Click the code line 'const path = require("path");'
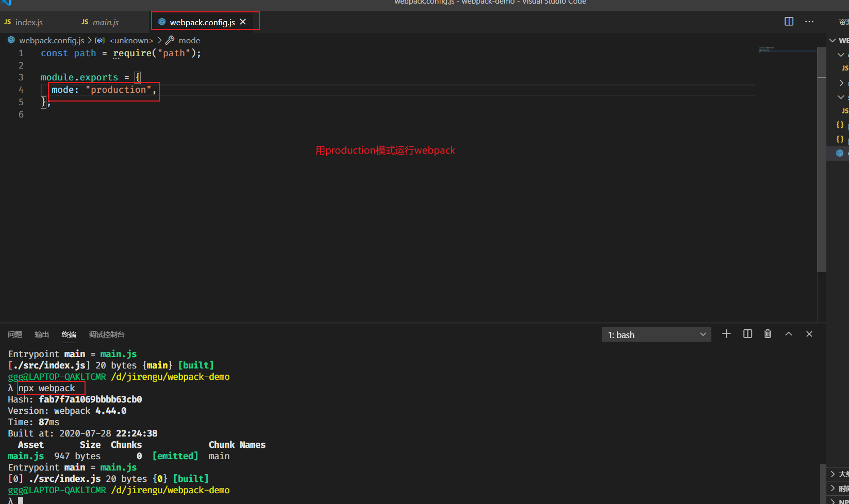 [121, 53]
